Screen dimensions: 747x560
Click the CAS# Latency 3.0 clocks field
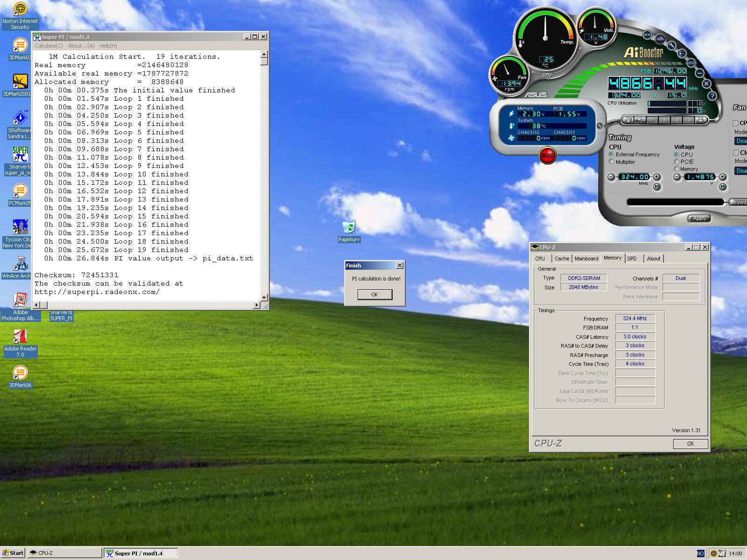[635, 336]
